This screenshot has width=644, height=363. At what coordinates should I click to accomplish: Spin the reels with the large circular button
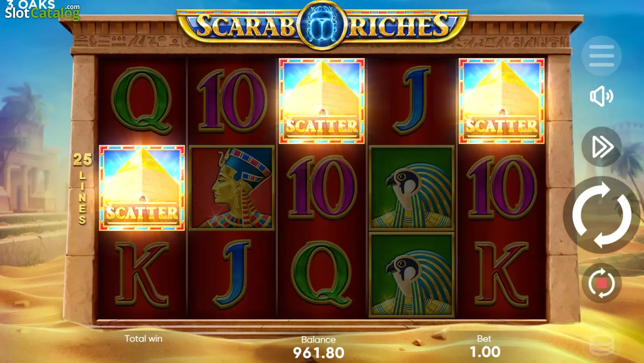point(601,215)
